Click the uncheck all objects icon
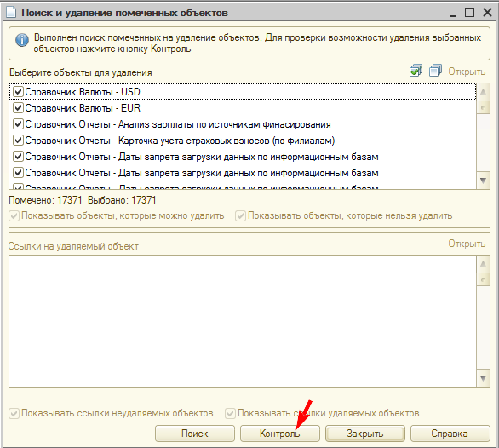Image resolution: width=499 pixels, height=448 pixels. [435, 71]
